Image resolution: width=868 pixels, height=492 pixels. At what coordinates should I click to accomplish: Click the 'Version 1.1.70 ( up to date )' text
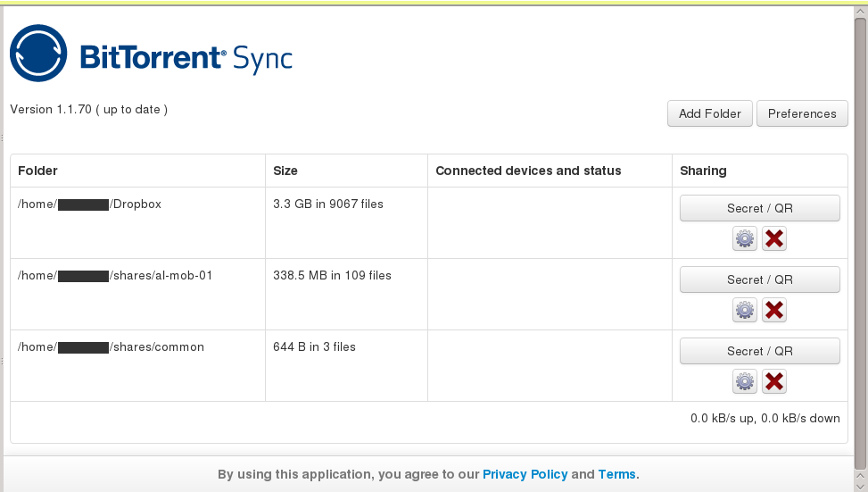88,110
